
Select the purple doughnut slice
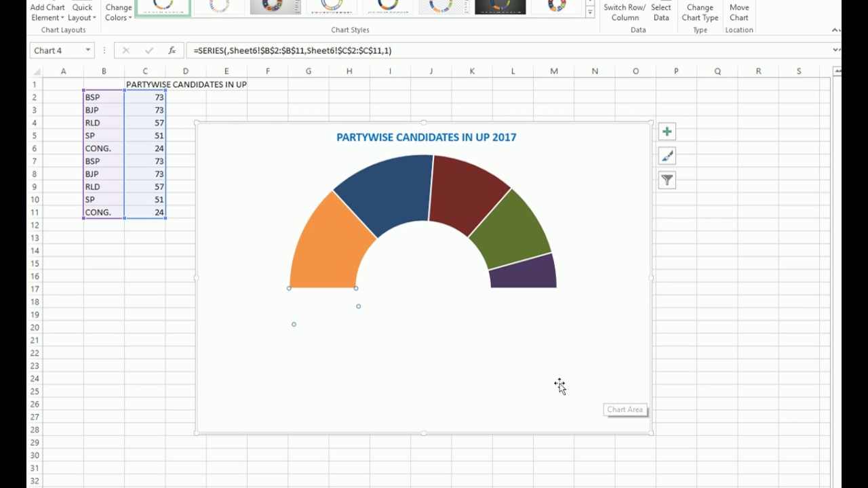[x=524, y=273]
